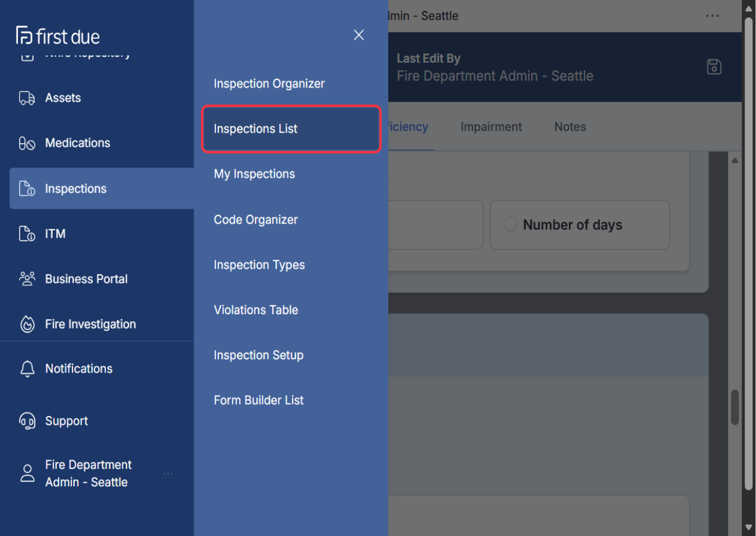Screen dimensions: 756x536
Task: Click the first due logo
Action: pos(57,36)
